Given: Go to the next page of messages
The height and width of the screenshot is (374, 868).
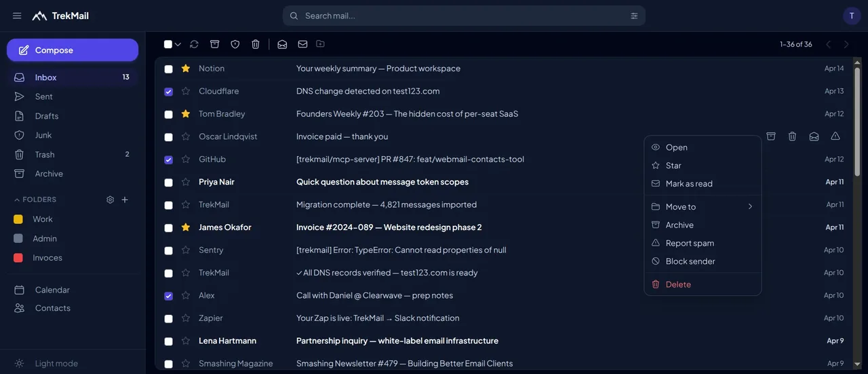Looking at the screenshot, I should [846, 44].
